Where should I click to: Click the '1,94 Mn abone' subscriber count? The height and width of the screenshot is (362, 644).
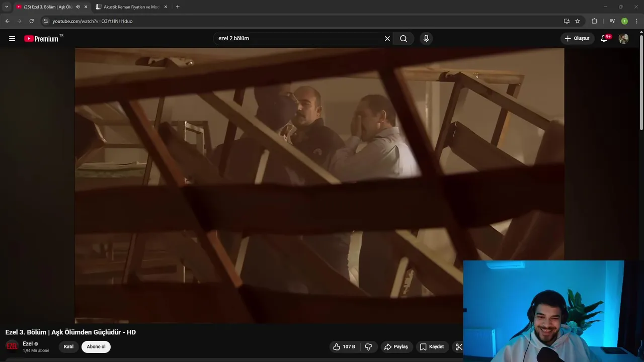36,350
